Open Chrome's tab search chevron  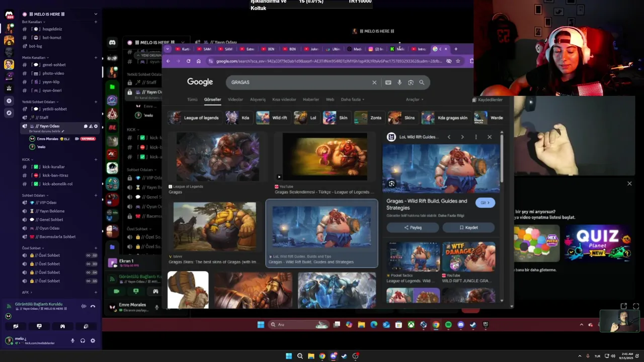click(x=168, y=49)
